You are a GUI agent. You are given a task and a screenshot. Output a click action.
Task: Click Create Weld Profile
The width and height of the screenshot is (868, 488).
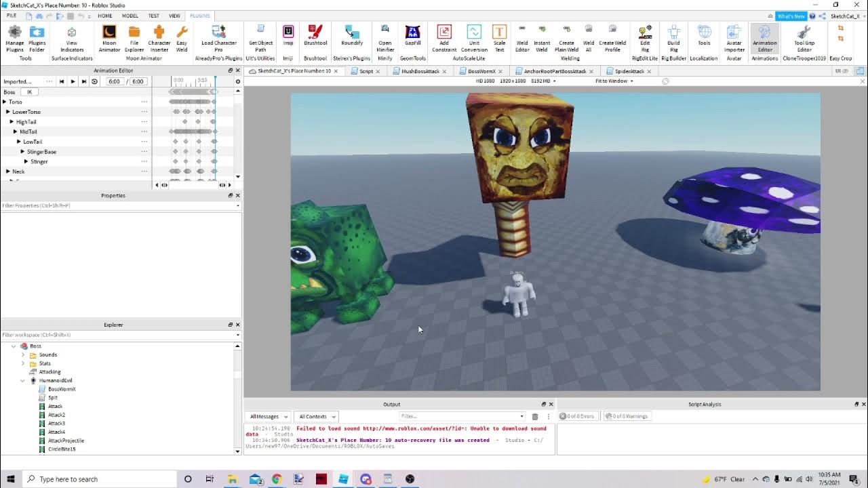(x=612, y=39)
